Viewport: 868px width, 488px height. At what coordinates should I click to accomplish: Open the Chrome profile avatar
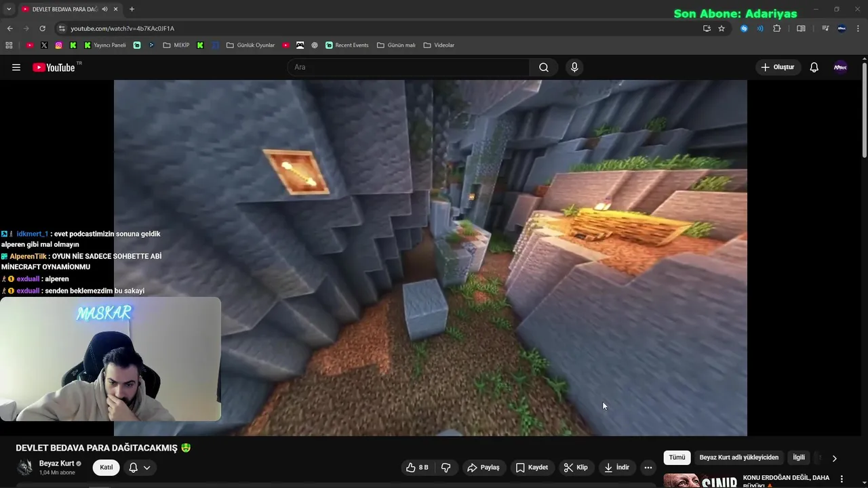click(x=842, y=28)
